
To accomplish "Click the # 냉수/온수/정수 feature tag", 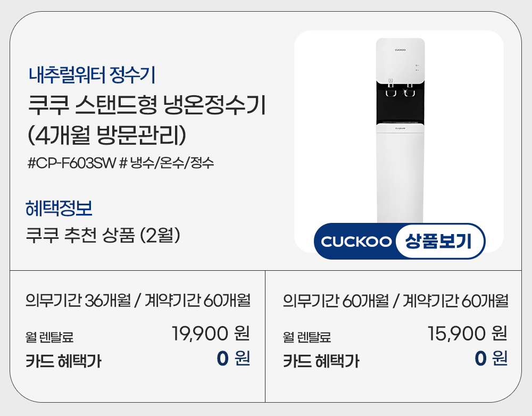I will tap(167, 162).
